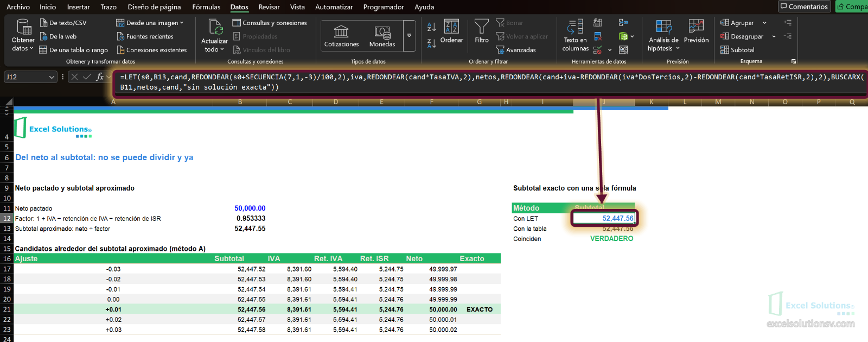This screenshot has width=868, height=342.
Task: Click the Consolidar icon
Action: pos(623,23)
